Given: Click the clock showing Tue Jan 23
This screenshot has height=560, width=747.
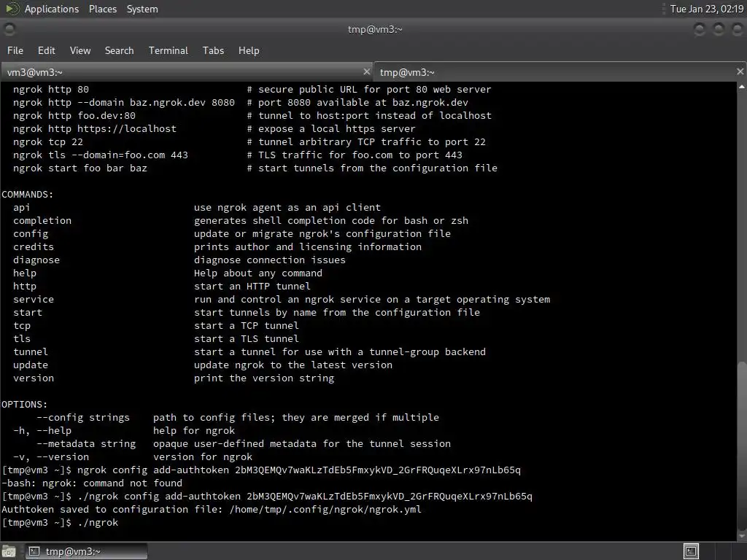Looking at the screenshot, I should click(706, 9).
